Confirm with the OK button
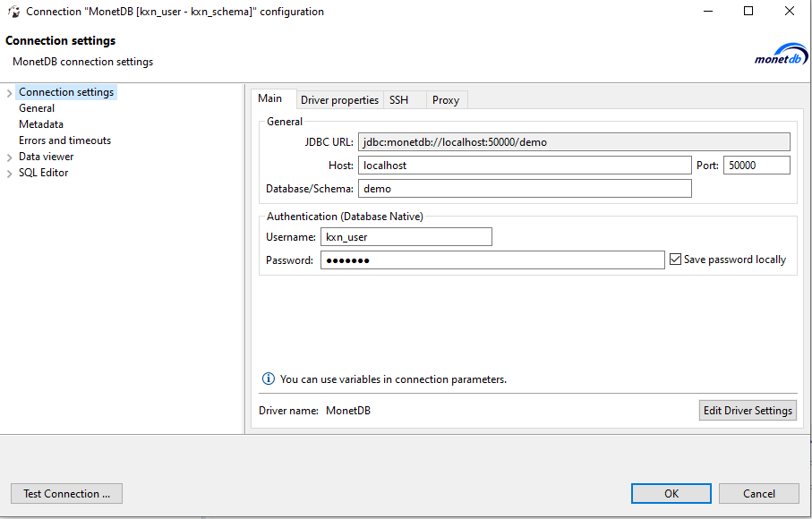Viewport: 812px width, 519px height. coord(671,494)
